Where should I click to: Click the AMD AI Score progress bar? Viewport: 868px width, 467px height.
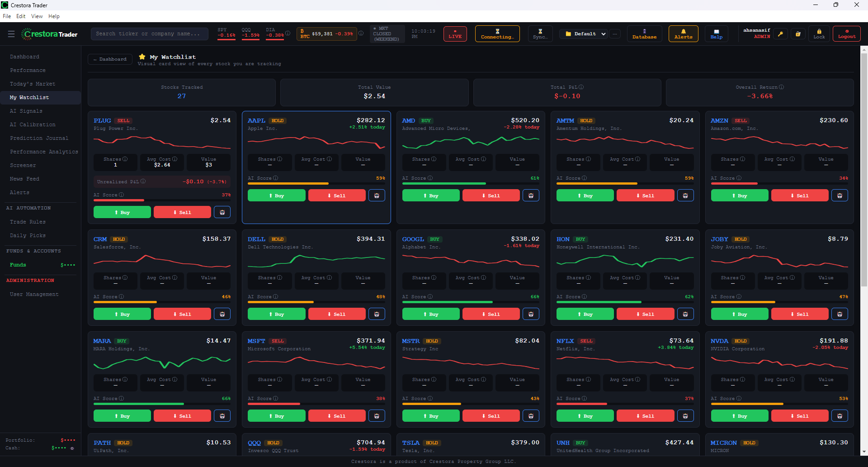(471, 183)
